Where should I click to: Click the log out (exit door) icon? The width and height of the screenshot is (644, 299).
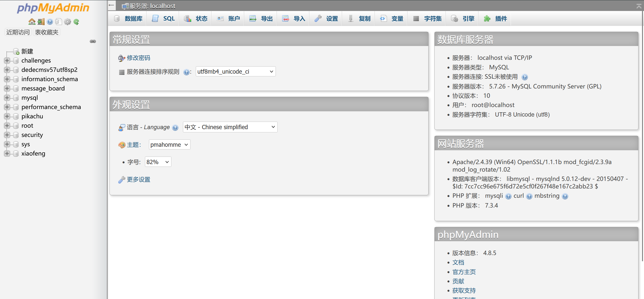tap(41, 22)
